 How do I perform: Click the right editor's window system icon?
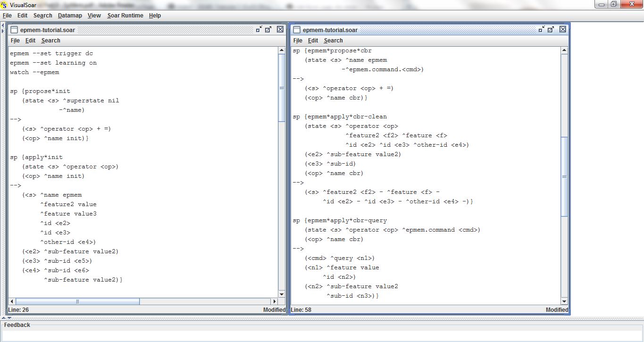click(297, 29)
